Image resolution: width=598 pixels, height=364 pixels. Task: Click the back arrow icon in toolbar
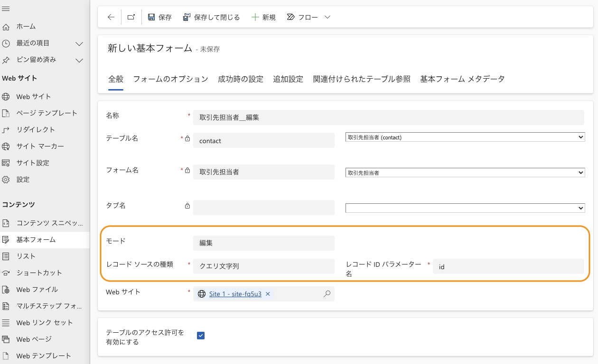pos(111,17)
